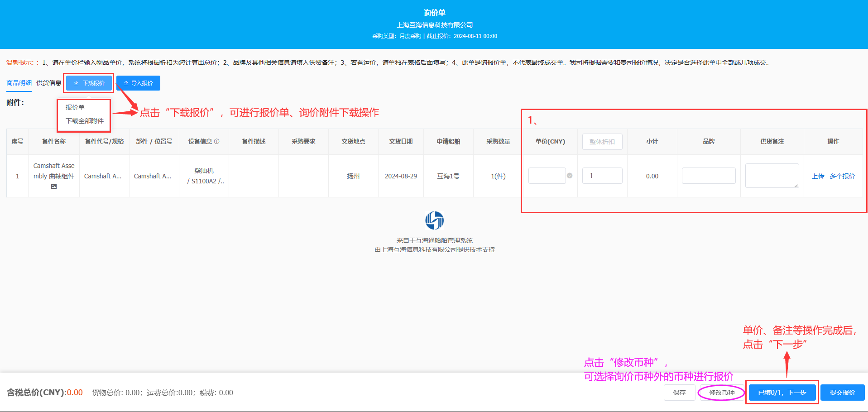This screenshot has height=412, width=868.
Task: Click the 采购要求 column header
Action: point(303,141)
